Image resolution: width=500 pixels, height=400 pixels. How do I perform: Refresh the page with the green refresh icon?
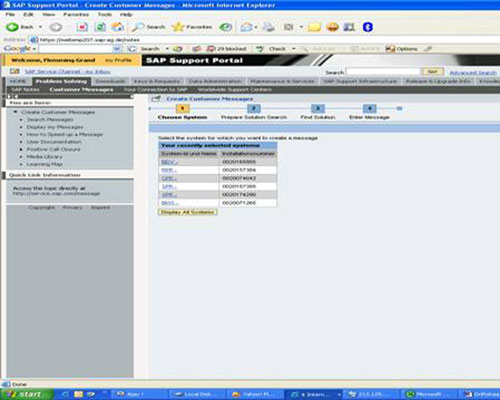[x=100, y=27]
